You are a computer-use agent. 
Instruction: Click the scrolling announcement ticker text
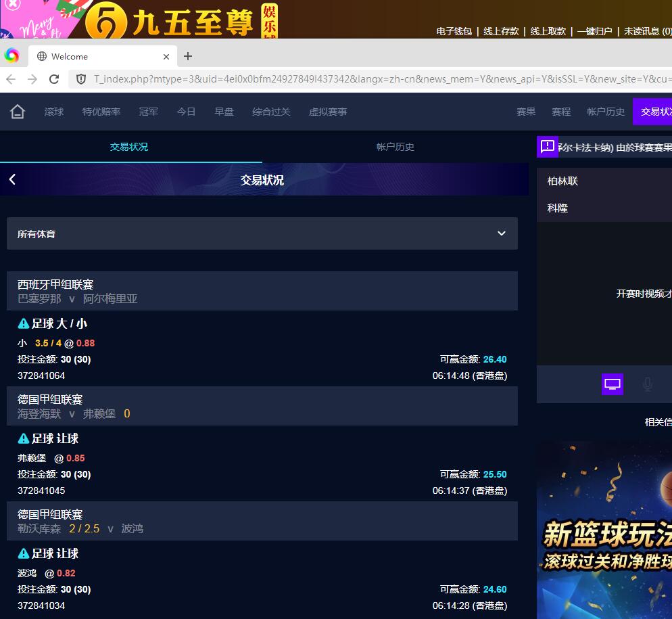click(x=615, y=147)
